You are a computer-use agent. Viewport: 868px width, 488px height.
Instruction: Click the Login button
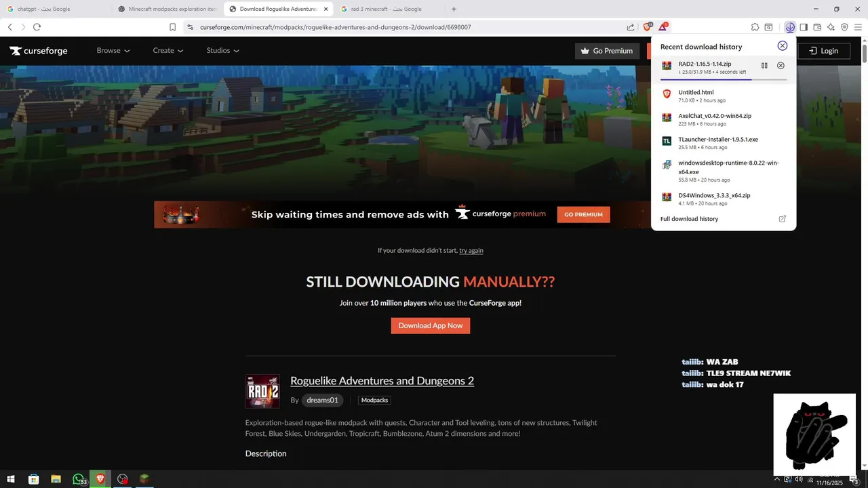tap(824, 51)
